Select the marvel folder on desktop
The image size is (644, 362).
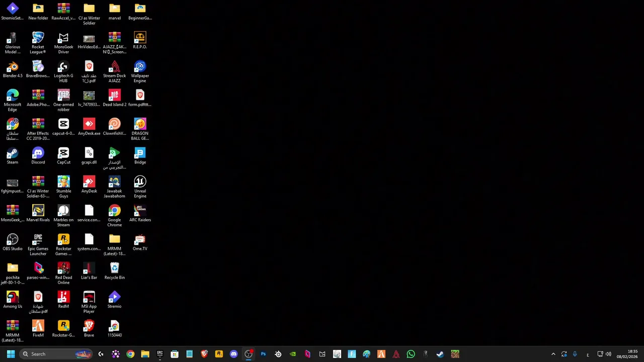(x=114, y=12)
